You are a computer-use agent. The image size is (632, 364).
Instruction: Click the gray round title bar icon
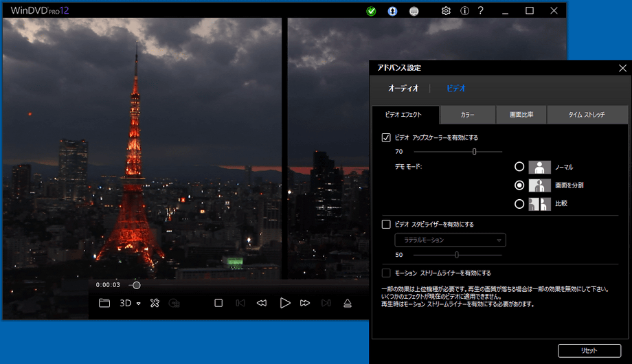[414, 11]
